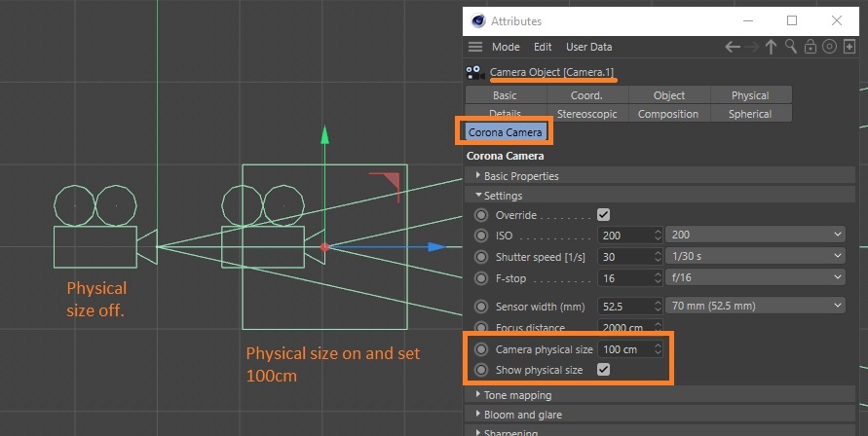Toggle the animation dot beside Show physical size
The width and height of the screenshot is (868, 436).
[481, 370]
